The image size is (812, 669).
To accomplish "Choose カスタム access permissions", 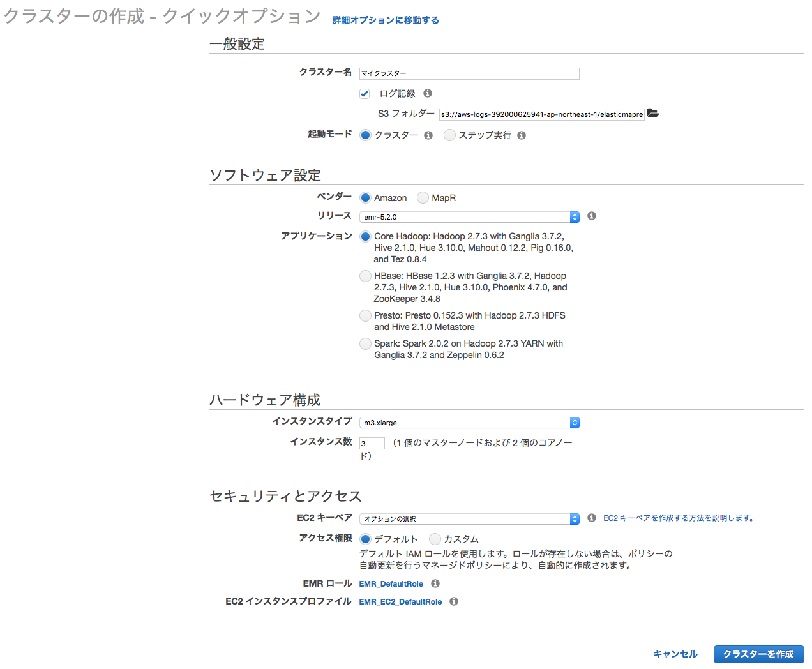I will [434, 539].
